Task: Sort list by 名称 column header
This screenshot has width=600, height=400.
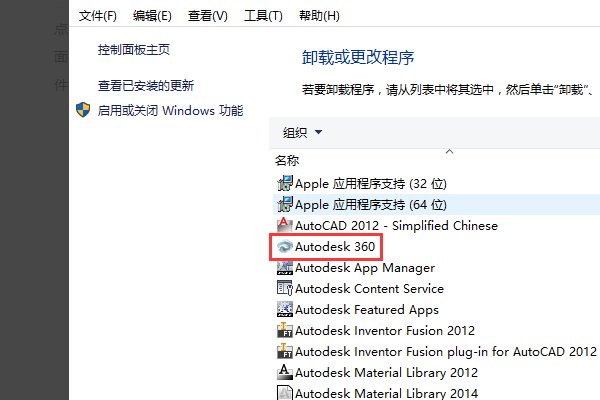Action: pos(287,160)
